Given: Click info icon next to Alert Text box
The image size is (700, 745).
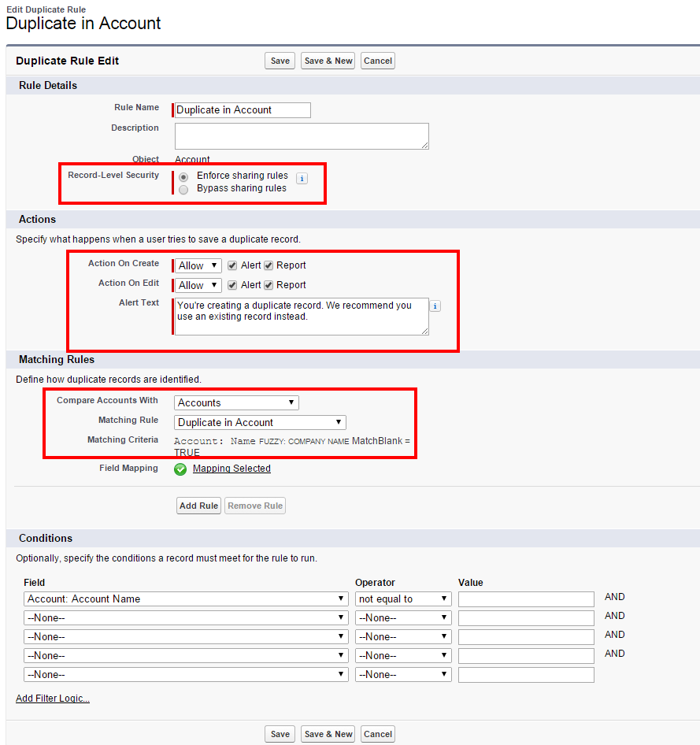Looking at the screenshot, I should (435, 306).
